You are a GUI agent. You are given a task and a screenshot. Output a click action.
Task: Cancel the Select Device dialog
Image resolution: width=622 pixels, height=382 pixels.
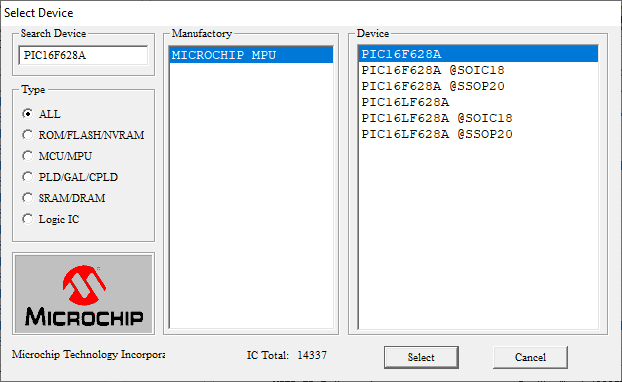click(x=530, y=357)
